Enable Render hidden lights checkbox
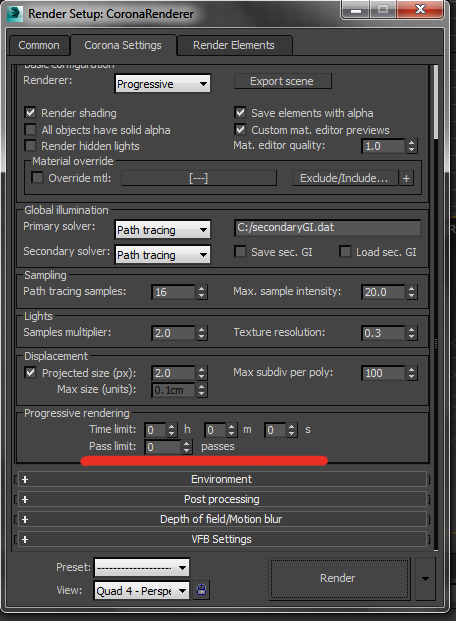The image size is (456, 621). click(30, 146)
